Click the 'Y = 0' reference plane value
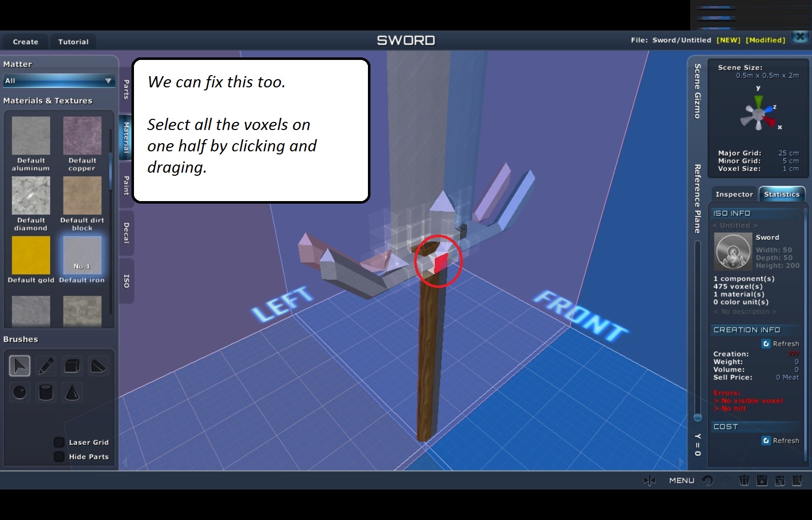The height and width of the screenshot is (520, 812). coord(698,445)
